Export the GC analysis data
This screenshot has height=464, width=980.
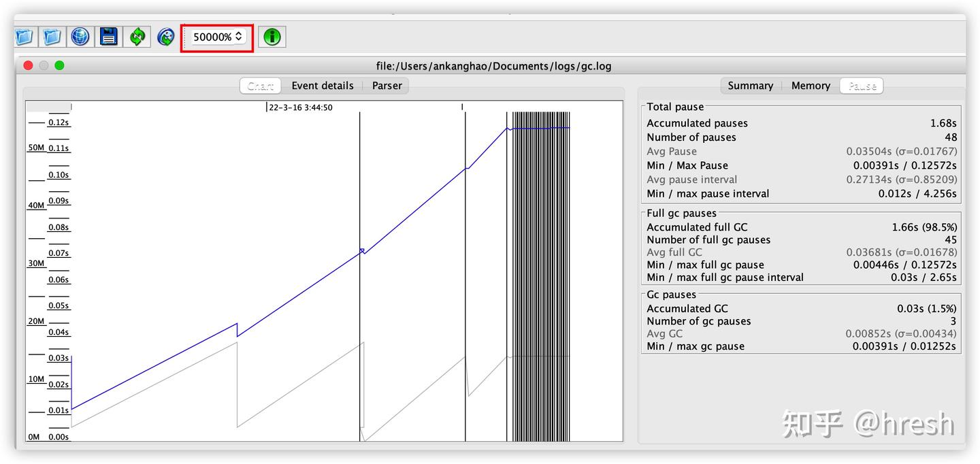point(108,37)
